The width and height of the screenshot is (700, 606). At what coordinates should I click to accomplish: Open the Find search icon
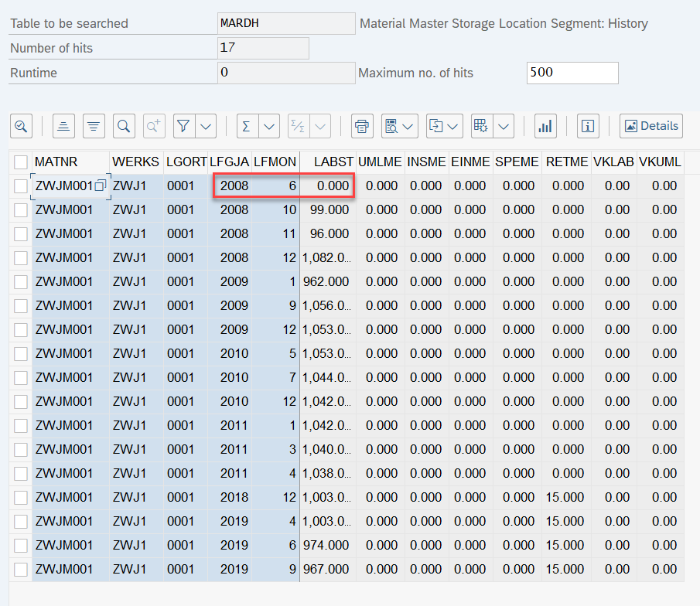pos(124,126)
